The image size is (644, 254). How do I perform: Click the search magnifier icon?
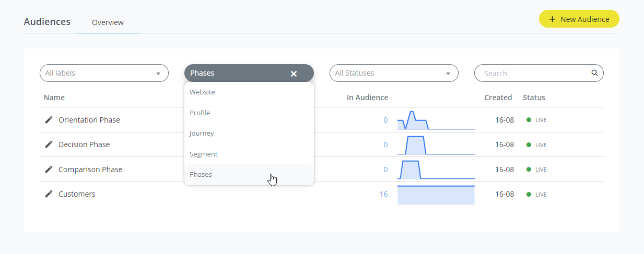(594, 73)
